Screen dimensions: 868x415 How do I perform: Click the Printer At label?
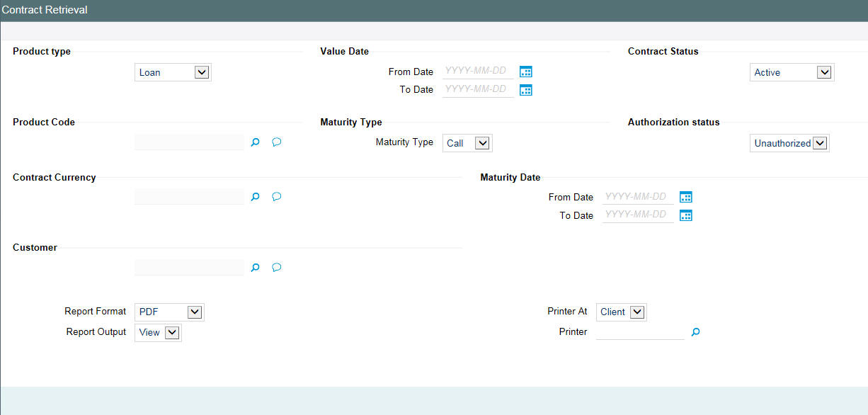tap(567, 311)
